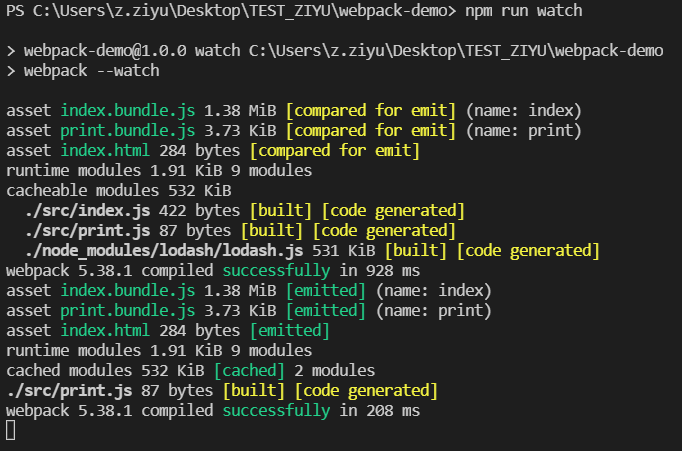682x451 pixels.
Task: Click './node_modules/lodash/lodash.js' path
Action: pos(164,251)
